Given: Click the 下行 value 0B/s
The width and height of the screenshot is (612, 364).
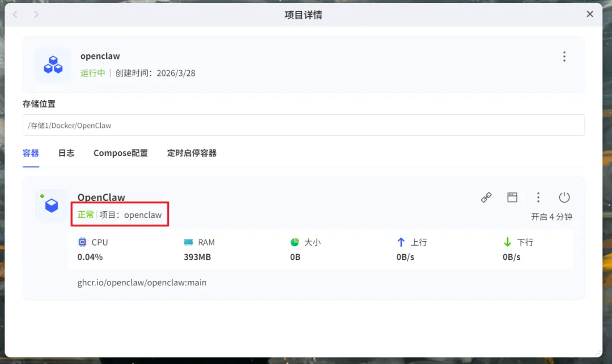Looking at the screenshot, I should (511, 257).
